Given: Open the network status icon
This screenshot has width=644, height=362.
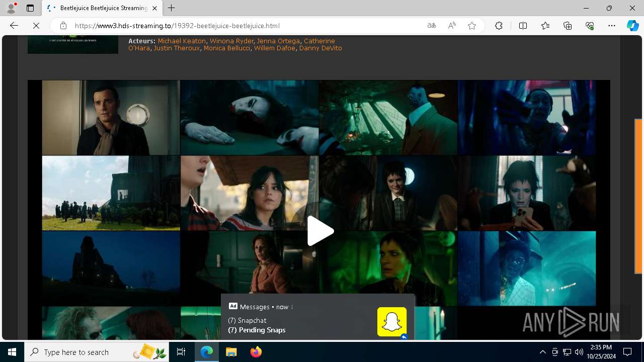Looking at the screenshot, I should [567, 352].
